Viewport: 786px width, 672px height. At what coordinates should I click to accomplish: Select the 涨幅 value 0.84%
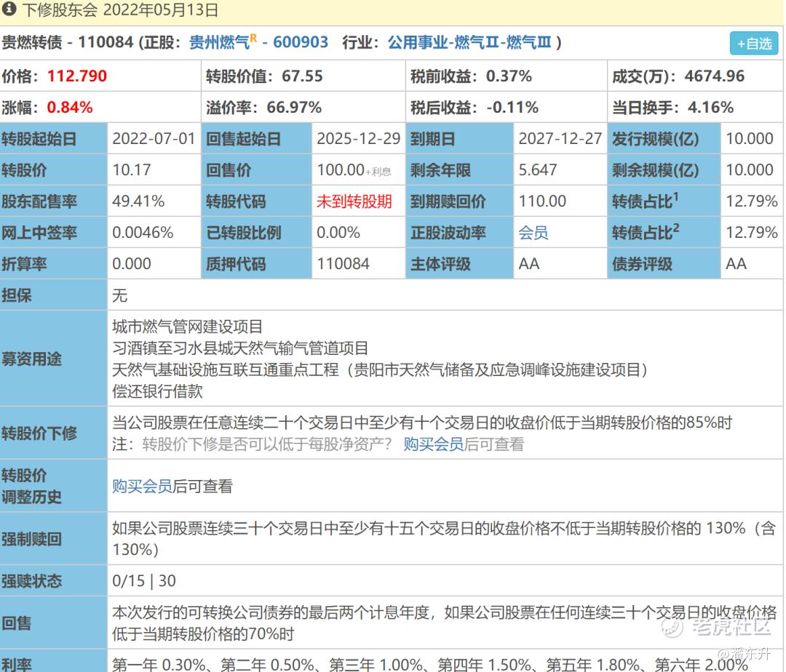(70, 107)
